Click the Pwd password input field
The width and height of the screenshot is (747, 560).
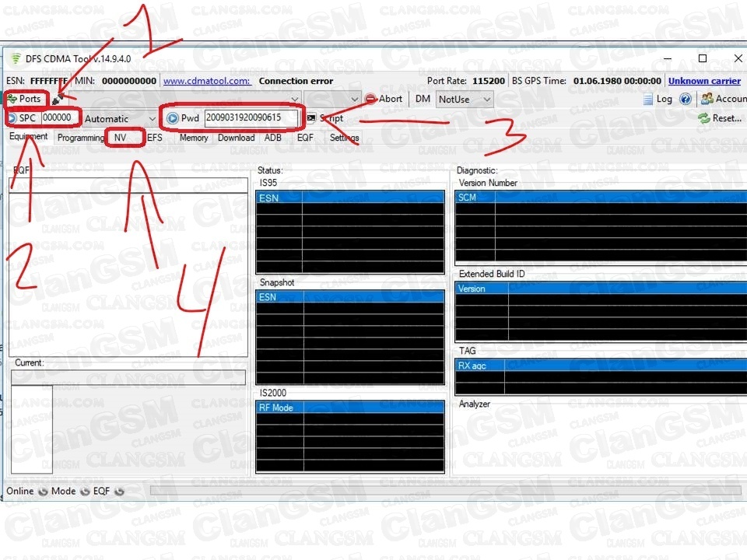(251, 118)
